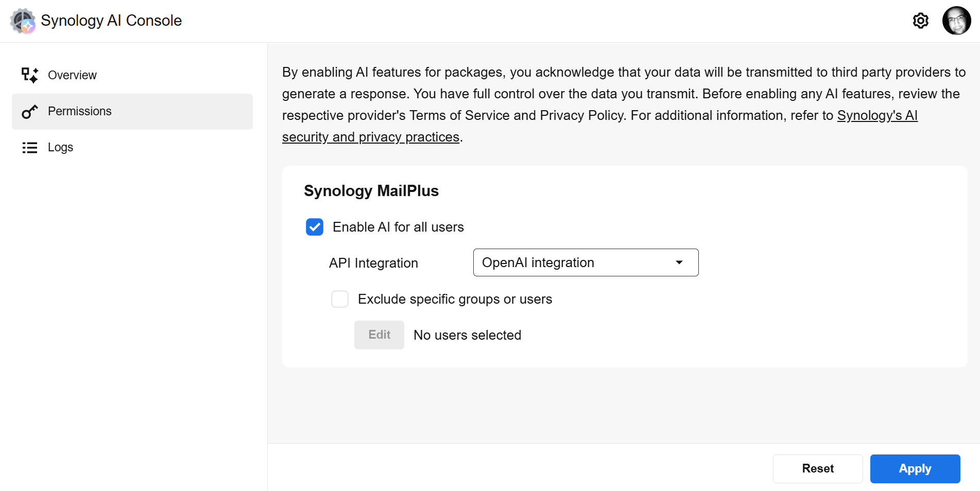This screenshot has width=980, height=491.
Task: Select the Permissions menu item
Action: (132, 111)
